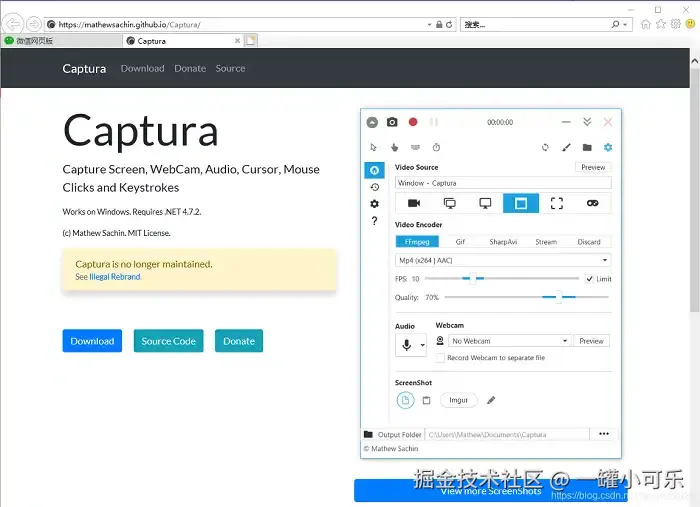Click the blue gear icon in the Captura toolbar
700x507 pixels.
point(608,147)
